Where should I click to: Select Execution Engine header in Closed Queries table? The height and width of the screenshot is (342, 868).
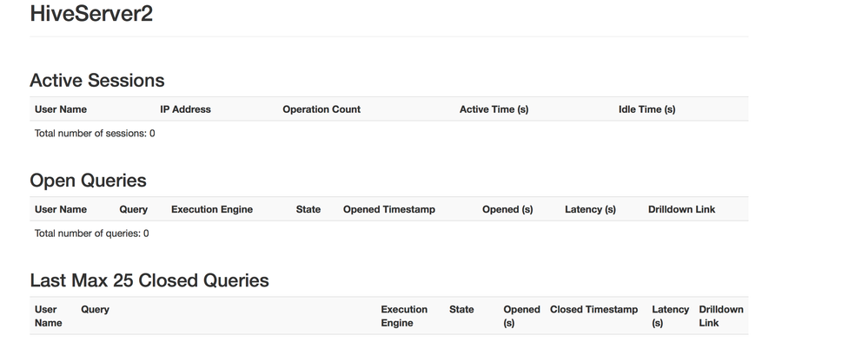click(404, 316)
